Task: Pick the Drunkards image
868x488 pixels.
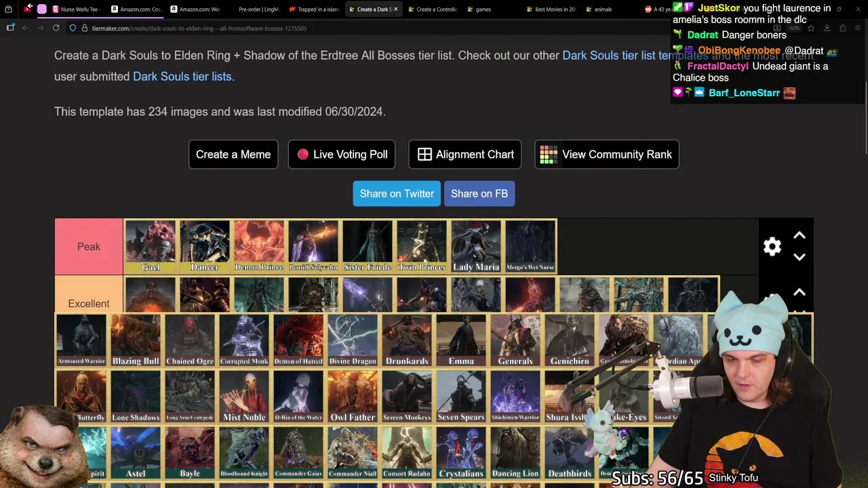Action: pos(407,341)
